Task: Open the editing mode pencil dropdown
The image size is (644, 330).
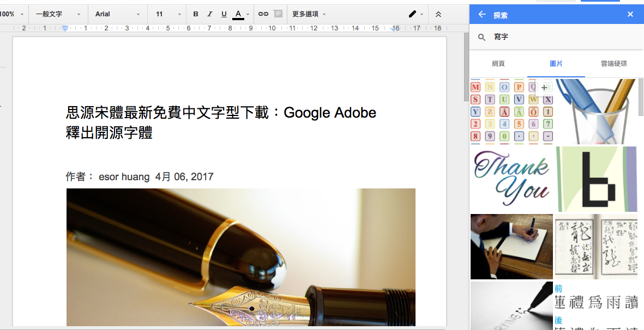Action: [416, 14]
